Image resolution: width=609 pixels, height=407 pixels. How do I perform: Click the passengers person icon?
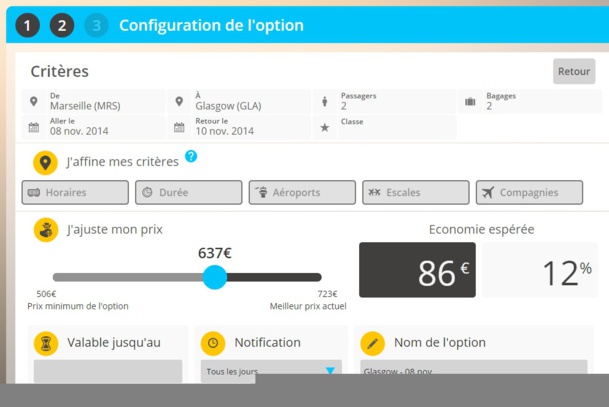(x=324, y=101)
